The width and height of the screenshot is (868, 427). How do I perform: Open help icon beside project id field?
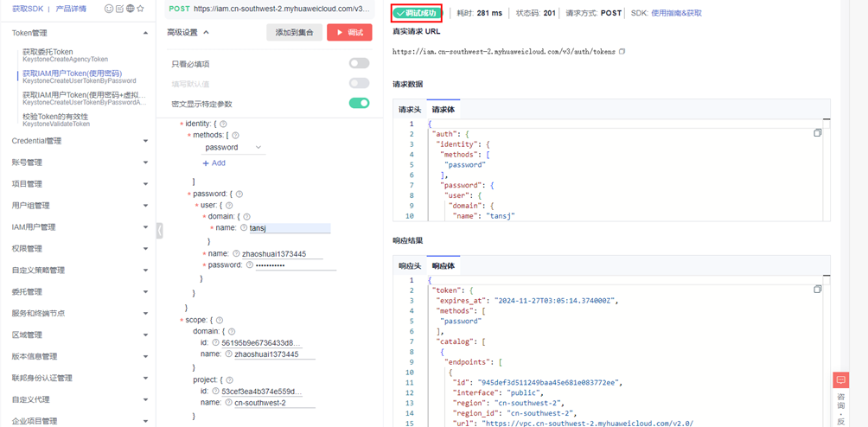215,392
